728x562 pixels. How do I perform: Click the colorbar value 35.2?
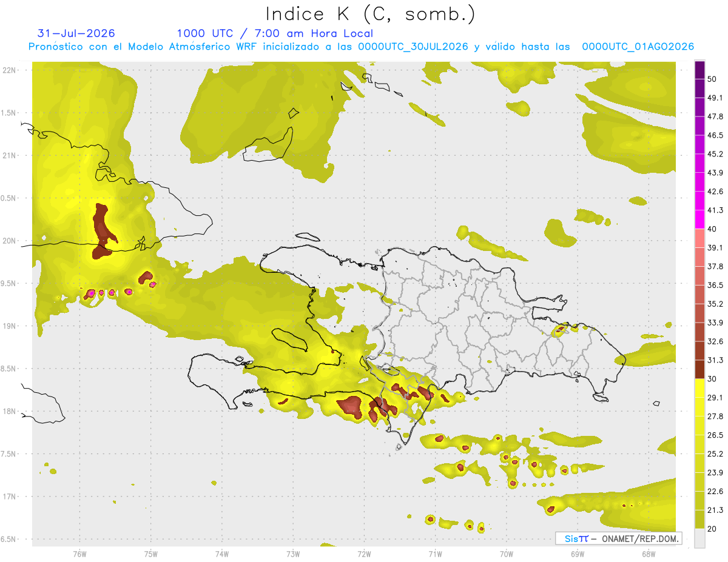[715, 304]
